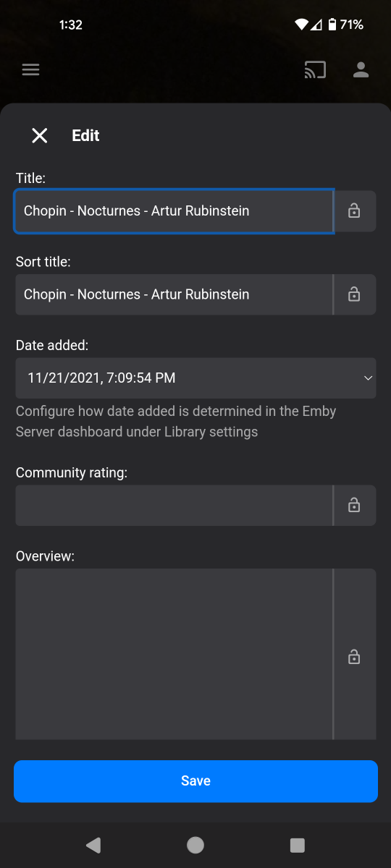Screen dimensions: 391x868
Task: Tap the 'Configure how date added' help text
Action: (x=176, y=422)
